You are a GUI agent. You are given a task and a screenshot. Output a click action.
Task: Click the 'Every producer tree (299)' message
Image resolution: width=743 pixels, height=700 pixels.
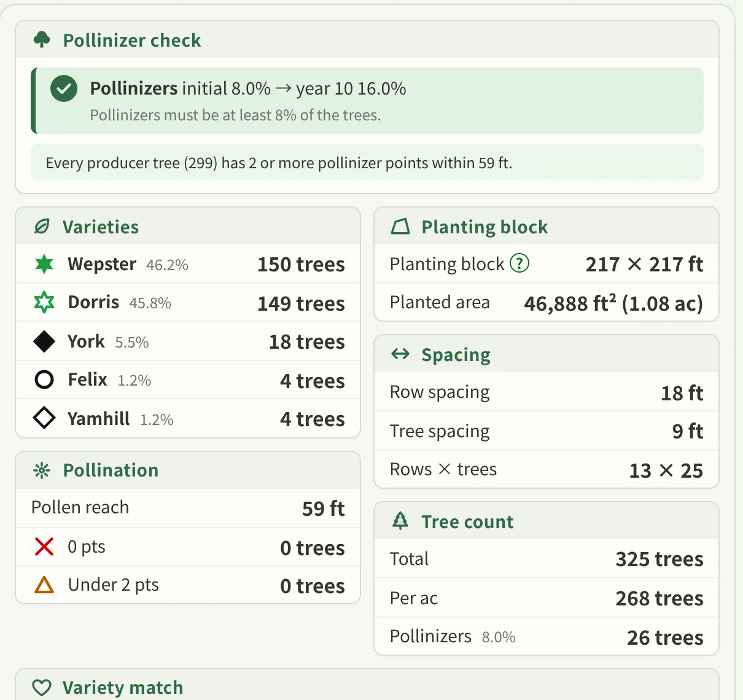(279, 163)
